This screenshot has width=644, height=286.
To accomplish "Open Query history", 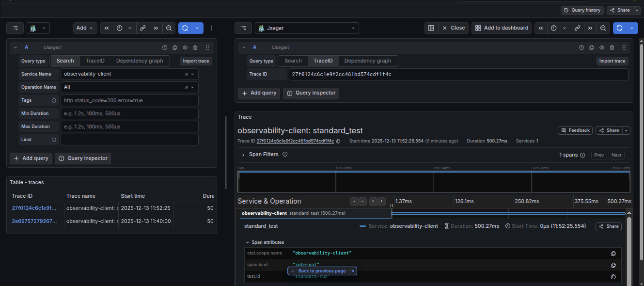I will point(582,10).
